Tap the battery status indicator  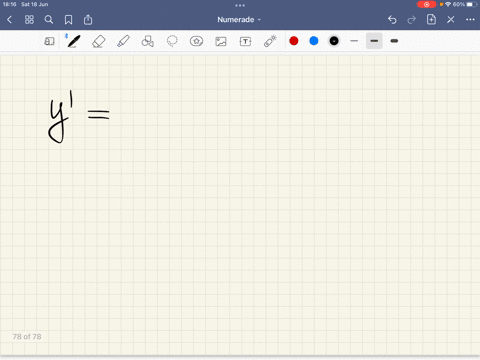(465, 4)
